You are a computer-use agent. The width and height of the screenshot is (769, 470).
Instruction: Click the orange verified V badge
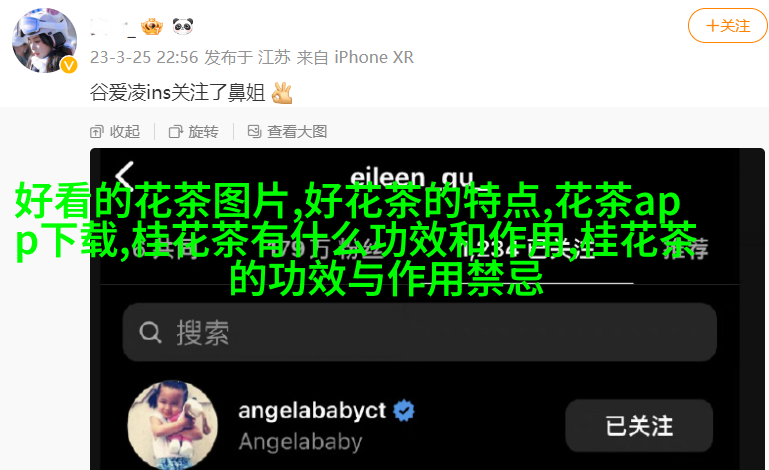click(x=69, y=65)
